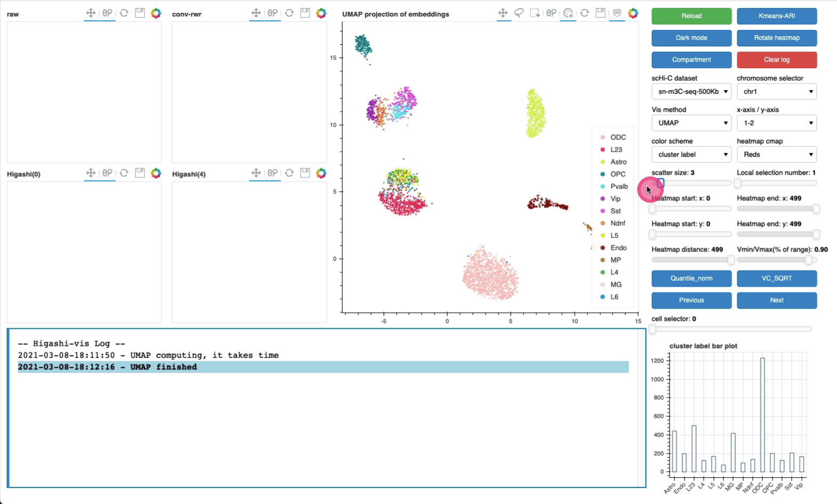
Task: Click the cell selector slider handle
Action: coord(653,329)
